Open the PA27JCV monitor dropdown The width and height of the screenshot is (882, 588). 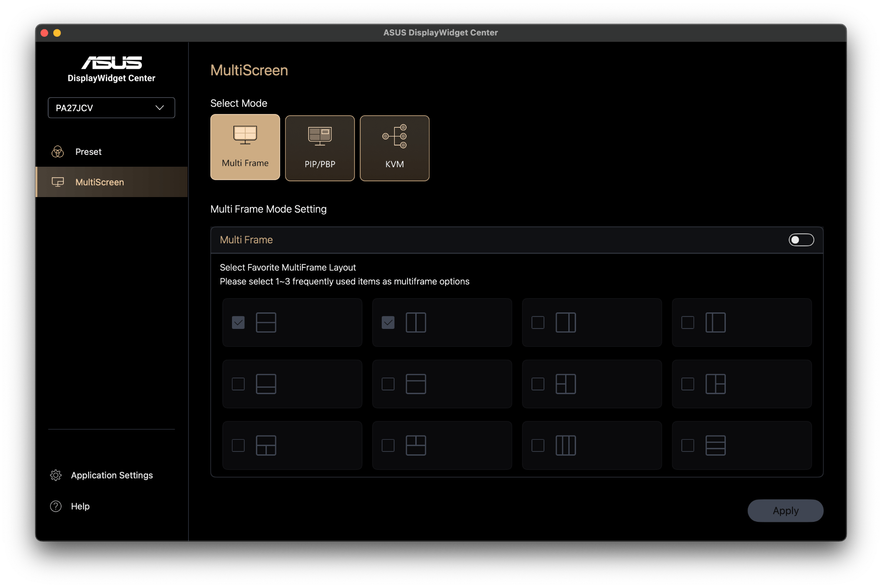click(x=111, y=108)
